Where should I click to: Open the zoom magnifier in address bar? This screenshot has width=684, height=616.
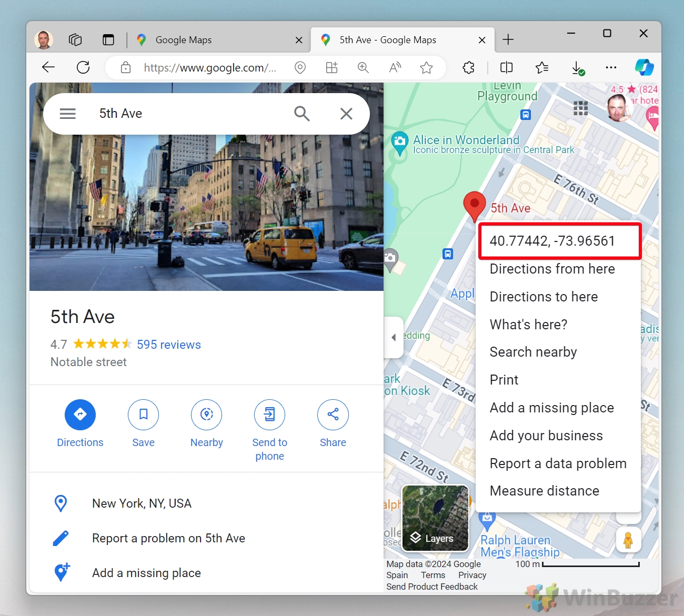pyautogui.click(x=363, y=67)
